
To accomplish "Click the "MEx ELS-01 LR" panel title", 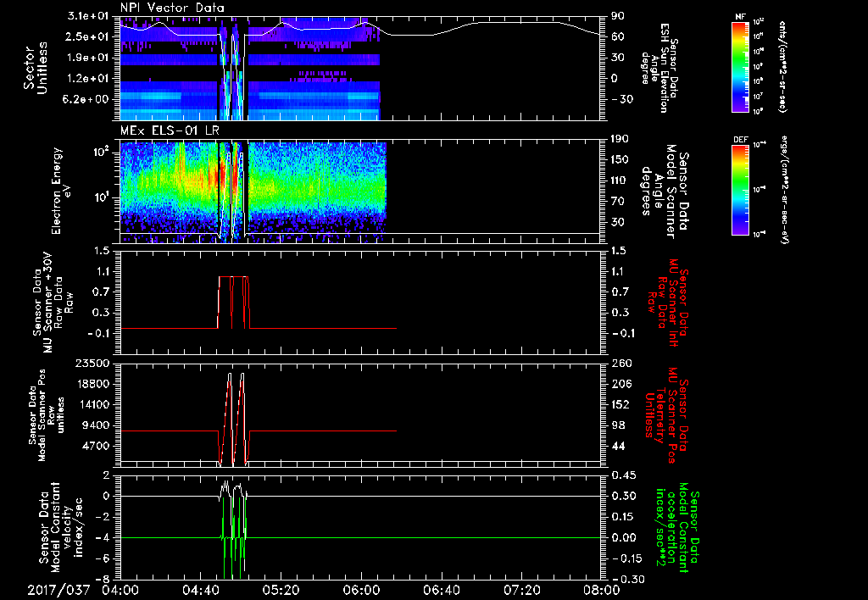I will 169,131.
